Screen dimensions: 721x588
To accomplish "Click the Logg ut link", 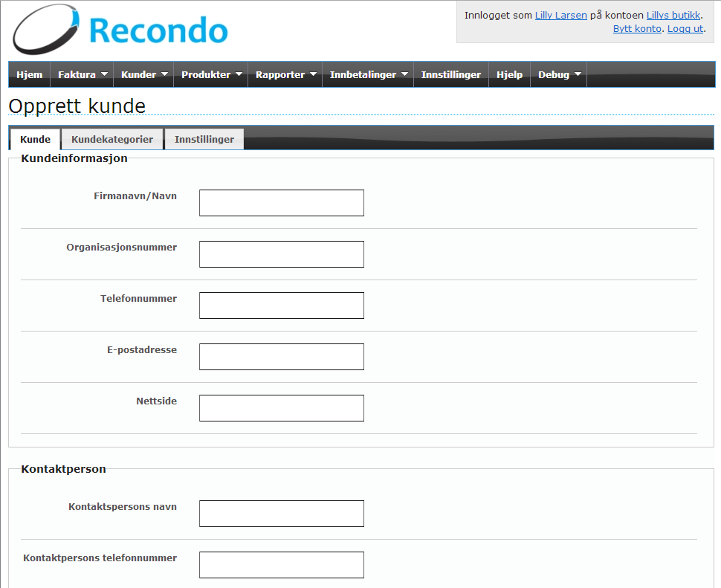I will (685, 28).
